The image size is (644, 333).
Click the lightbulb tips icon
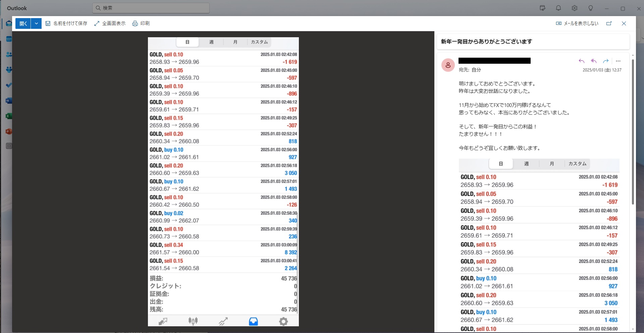coord(591,8)
